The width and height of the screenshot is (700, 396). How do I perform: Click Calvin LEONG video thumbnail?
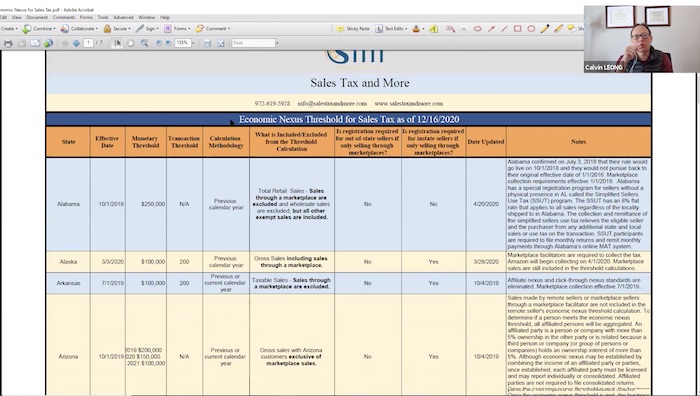[x=642, y=39]
